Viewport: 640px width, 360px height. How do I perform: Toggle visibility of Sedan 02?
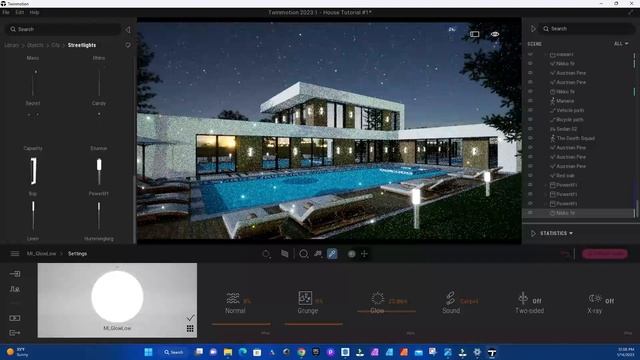pos(530,129)
